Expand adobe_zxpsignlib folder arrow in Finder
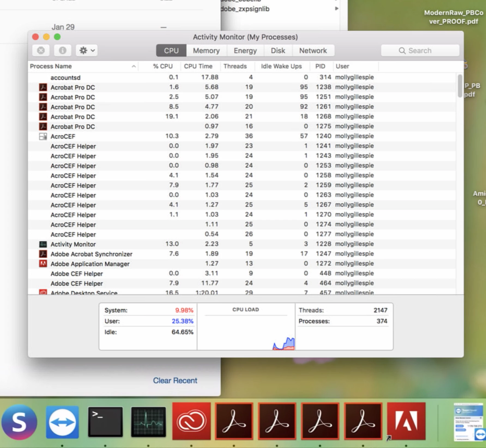The width and height of the screenshot is (486, 448). coord(337,8)
